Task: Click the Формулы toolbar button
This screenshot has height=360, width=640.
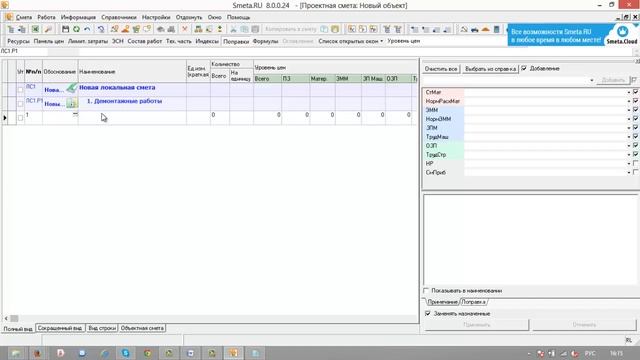Action: coord(265,41)
